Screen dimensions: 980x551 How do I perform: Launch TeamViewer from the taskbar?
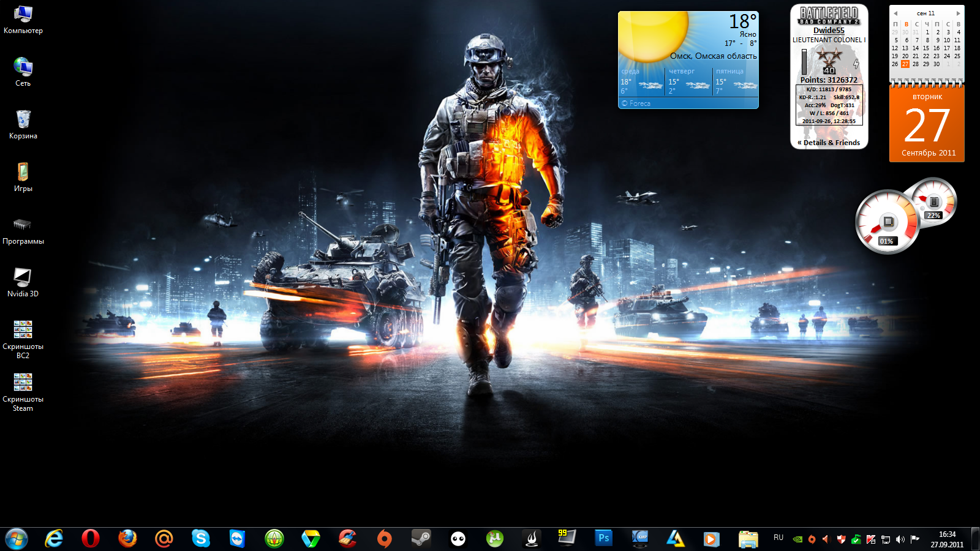tap(238, 539)
